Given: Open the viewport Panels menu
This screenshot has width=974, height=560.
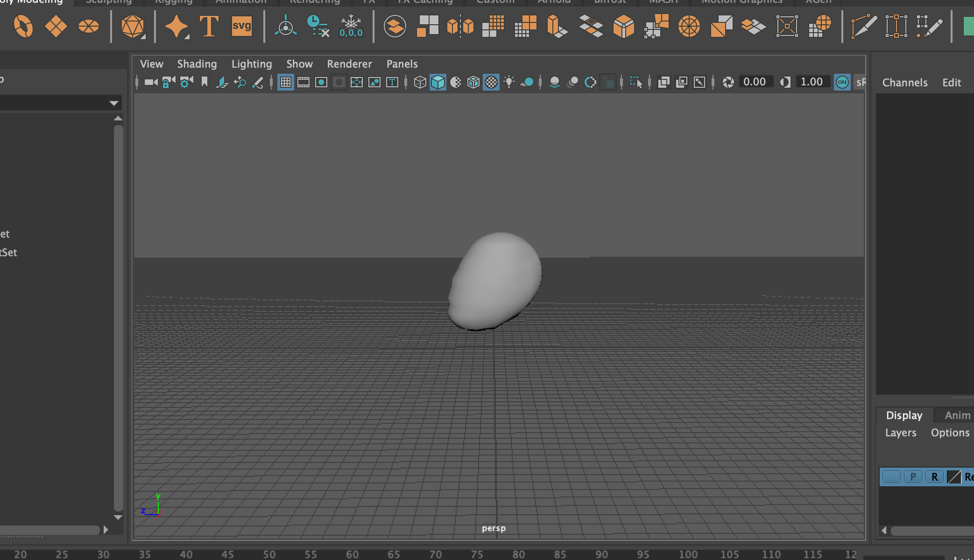Looking at the screenshot, I should click(402, 64).
